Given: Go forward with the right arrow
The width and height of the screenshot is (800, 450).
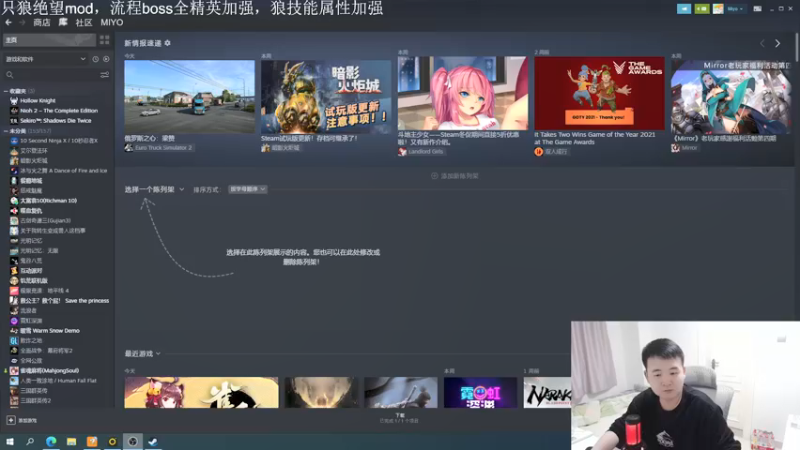Looking at the screenshot, I should point(22,22).
